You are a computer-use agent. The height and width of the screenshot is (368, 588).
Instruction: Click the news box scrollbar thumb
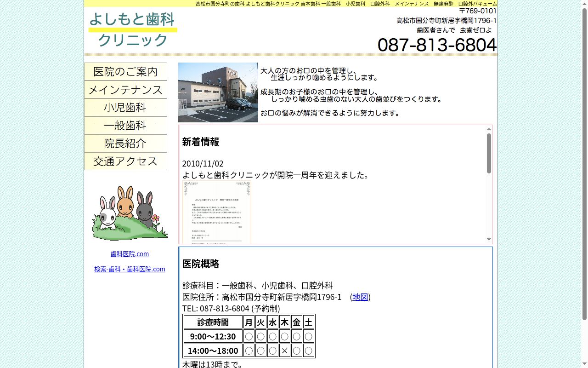click(489, 153)
